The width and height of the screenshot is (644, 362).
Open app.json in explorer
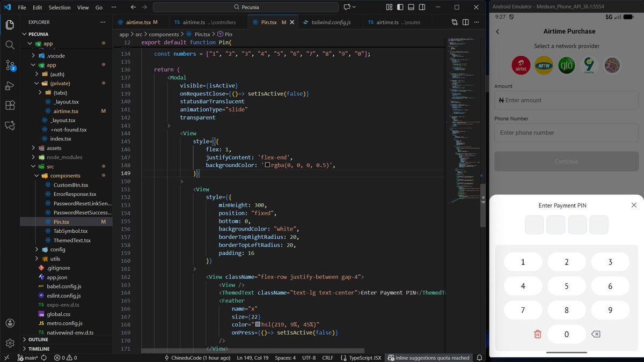pyautogui.click(x=57, y=277)
